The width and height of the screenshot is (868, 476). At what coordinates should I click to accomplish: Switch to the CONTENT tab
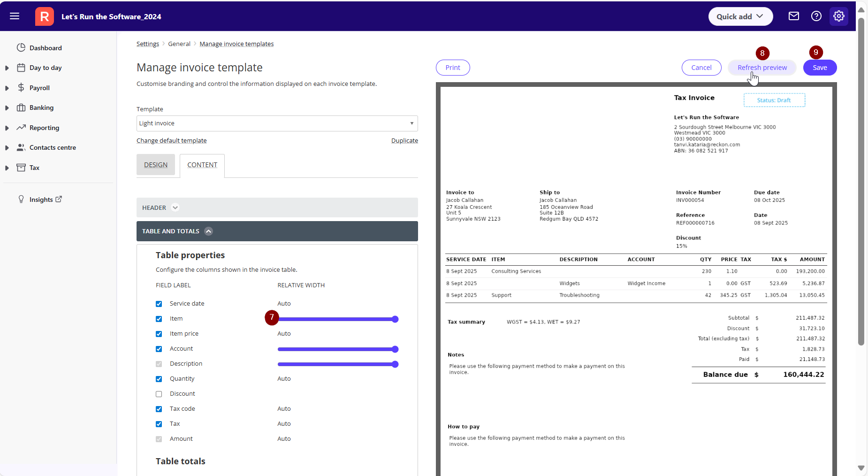tap(202, 165)
